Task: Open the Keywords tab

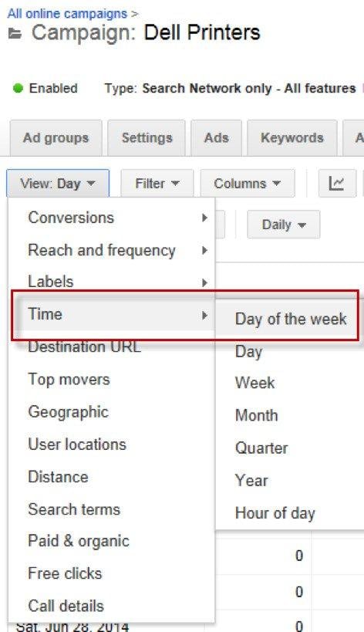Action: point(292,138)
